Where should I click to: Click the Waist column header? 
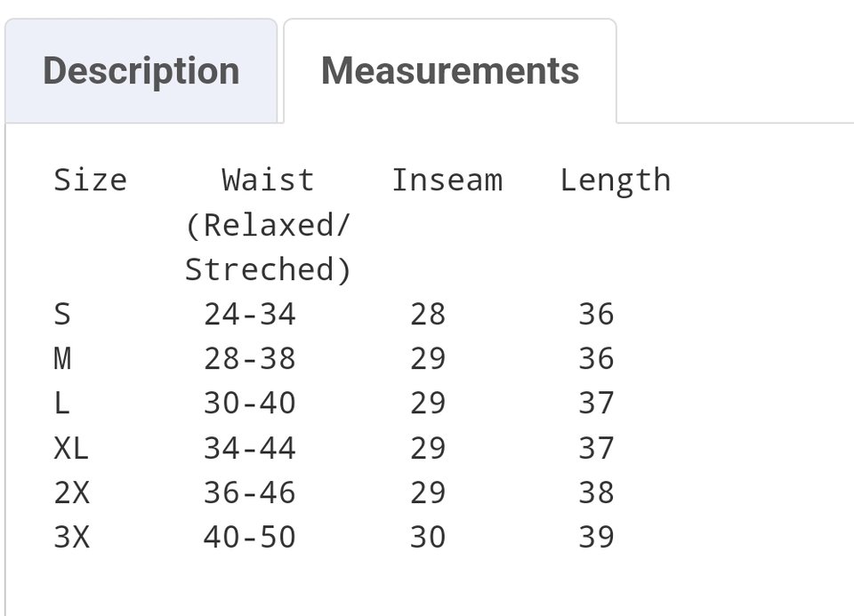point(268,180)
